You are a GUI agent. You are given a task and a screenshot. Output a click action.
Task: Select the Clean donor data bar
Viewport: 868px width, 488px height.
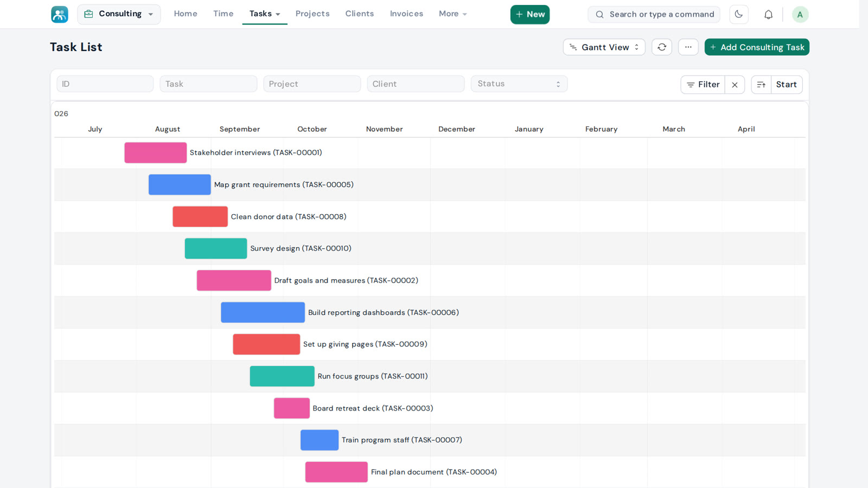(200, 217)
